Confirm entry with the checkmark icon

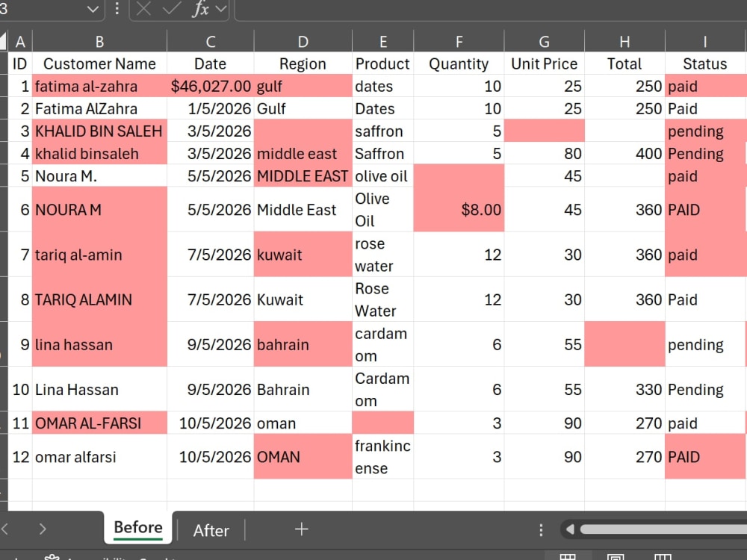click(171, 8)
